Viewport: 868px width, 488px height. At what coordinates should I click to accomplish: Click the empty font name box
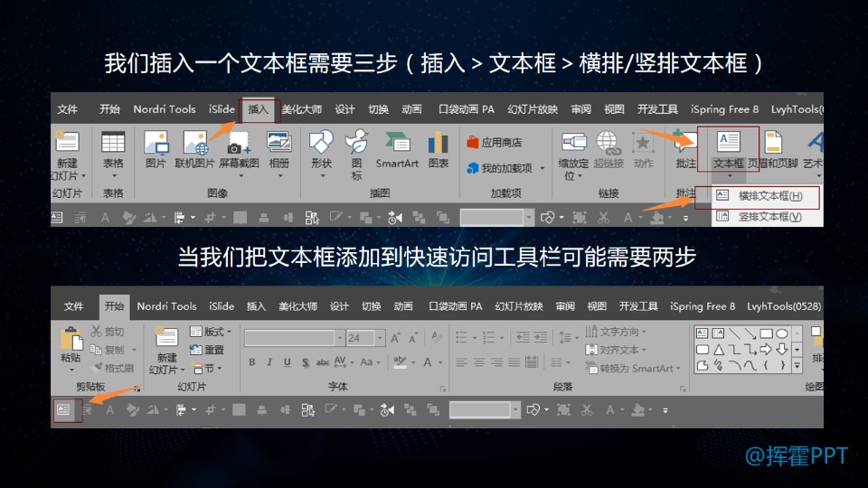290,338
